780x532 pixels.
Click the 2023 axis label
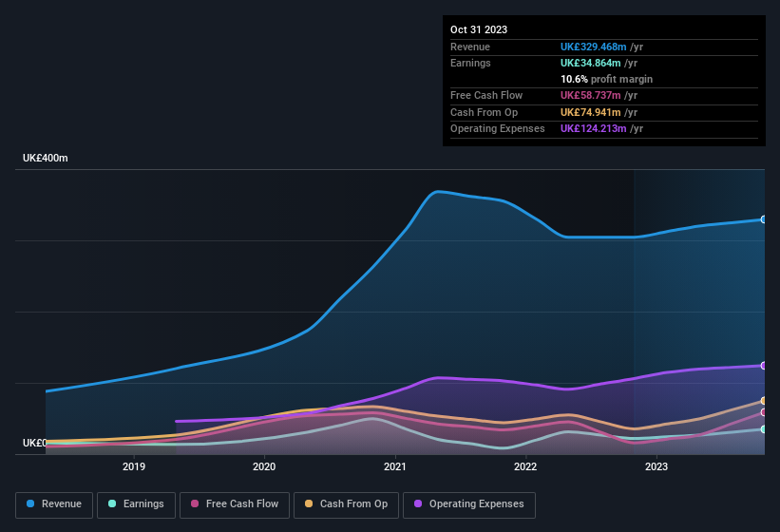(656, 466)
